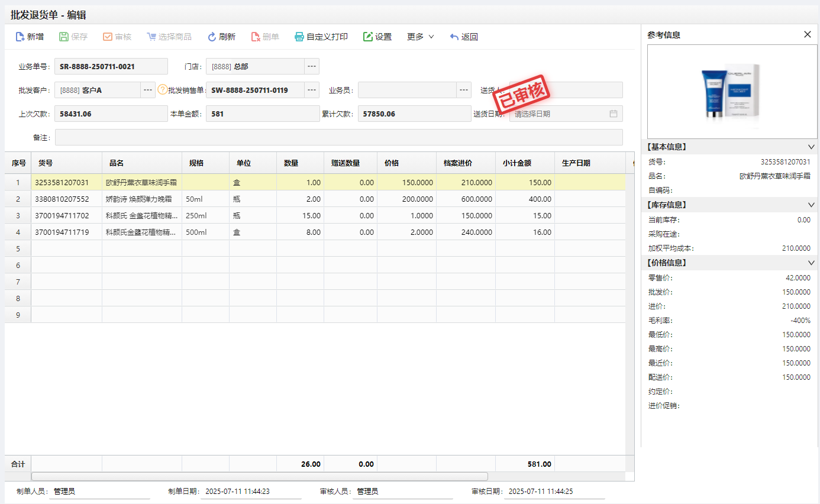Image resolution: width=820 pixels, height=504 pixels.
Task: Click the 规格 cell 250ml
Action: coord(206,216)
